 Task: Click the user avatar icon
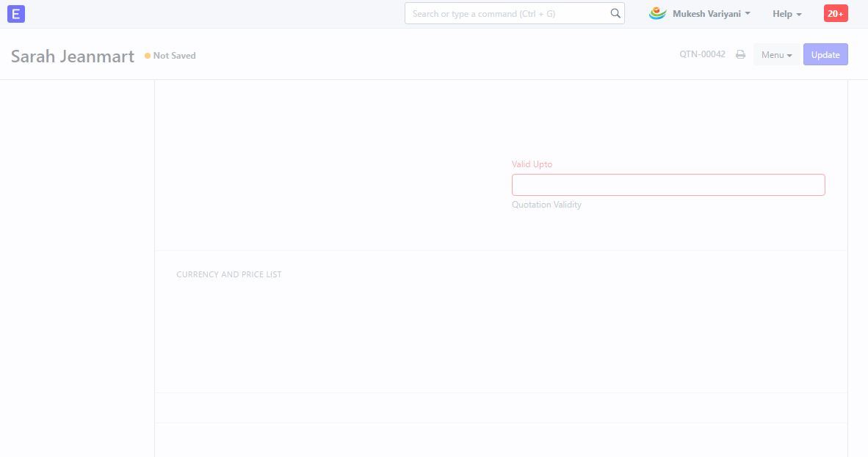pyautogui.click(x=658, y=13)
